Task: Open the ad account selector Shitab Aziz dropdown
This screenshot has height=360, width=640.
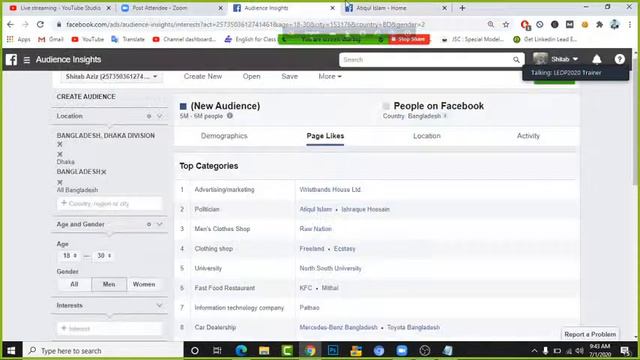Action: pos(111,77)
